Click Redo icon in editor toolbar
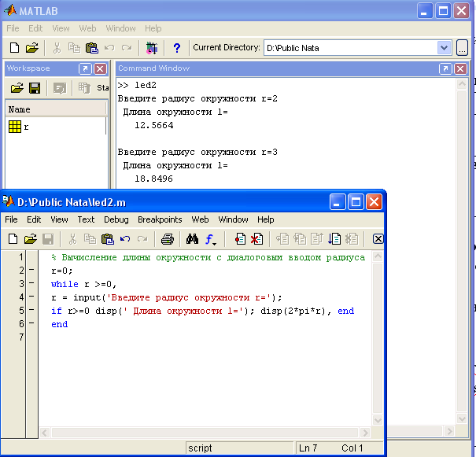 tap(142, 239)
